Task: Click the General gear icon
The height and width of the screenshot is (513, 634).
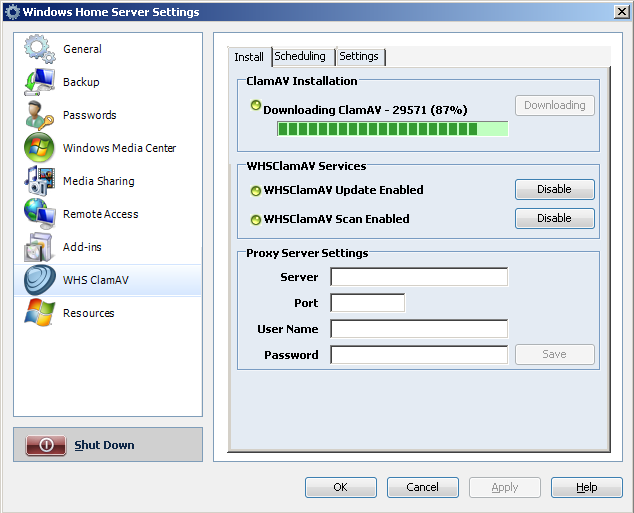Action: (39, 49)
